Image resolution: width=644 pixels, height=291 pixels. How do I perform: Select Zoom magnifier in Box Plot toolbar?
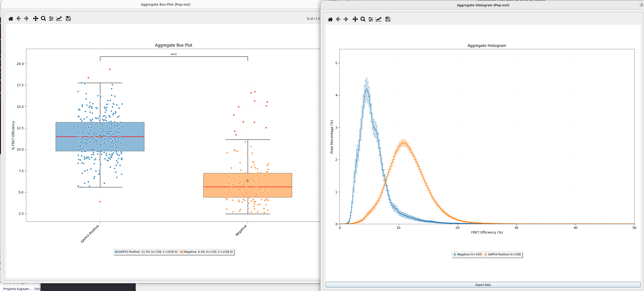click(x=43, y=19)
